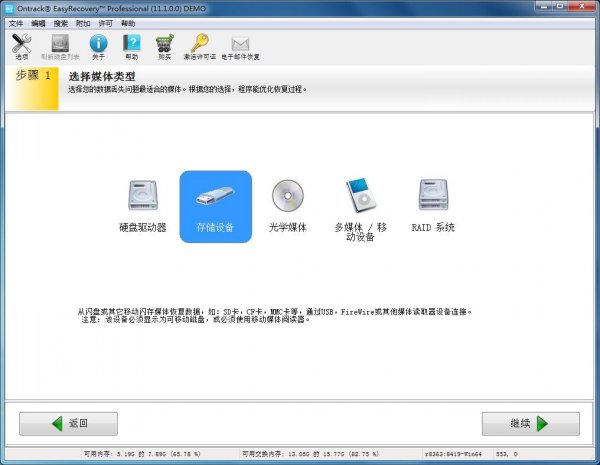Image resolution: width=600 pixels, height=465 pixels.
Task: Open the 关于 about info icon
Action: coord(98,45)
